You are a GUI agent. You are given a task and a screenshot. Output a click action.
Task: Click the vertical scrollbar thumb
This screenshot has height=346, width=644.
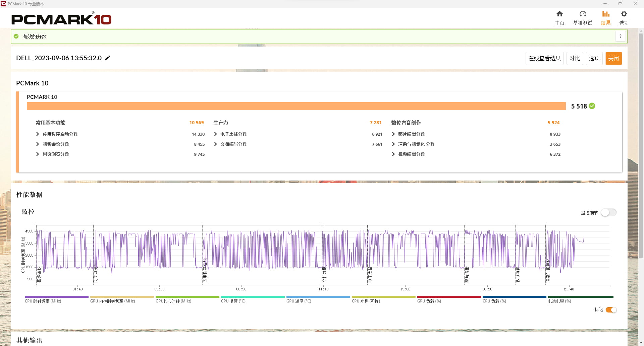point(641,146)
